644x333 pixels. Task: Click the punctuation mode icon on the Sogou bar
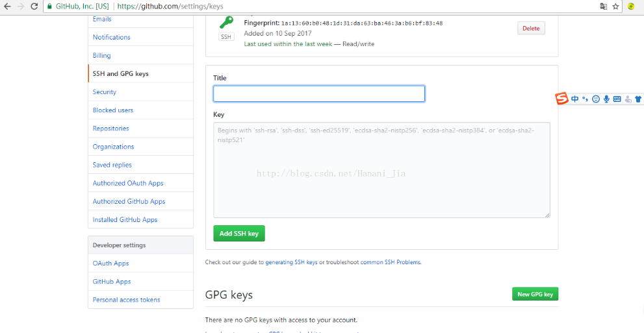click(x=586, y=99)
